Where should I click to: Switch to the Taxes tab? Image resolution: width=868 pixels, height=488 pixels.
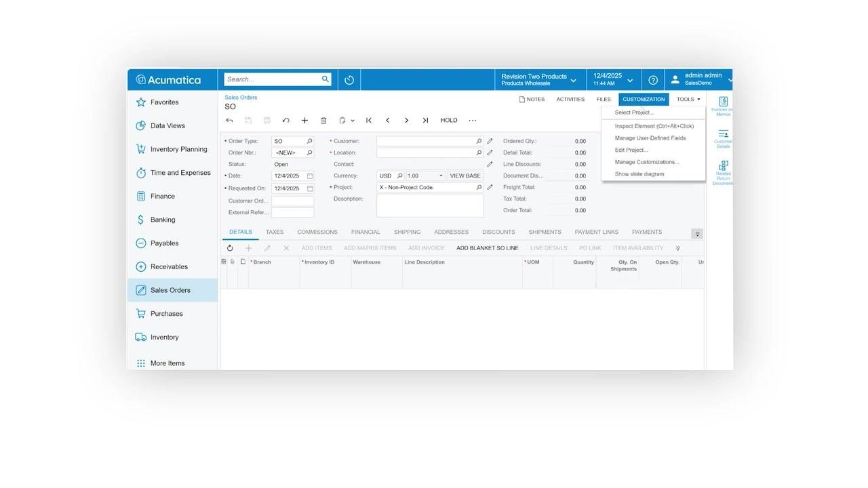tap(275, 232)
